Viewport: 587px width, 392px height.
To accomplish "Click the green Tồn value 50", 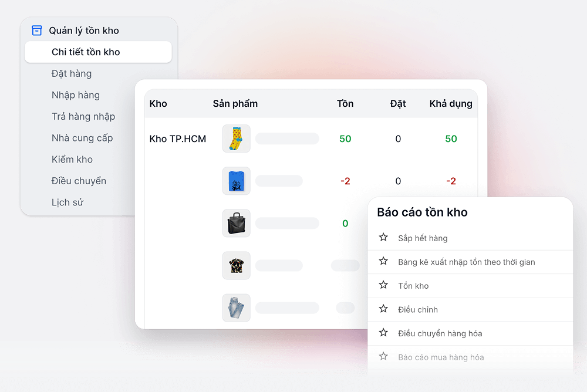I will coord(345,138).
